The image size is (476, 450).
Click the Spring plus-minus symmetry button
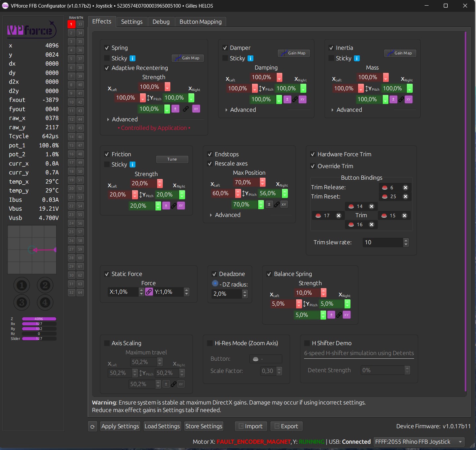[175, 109]
